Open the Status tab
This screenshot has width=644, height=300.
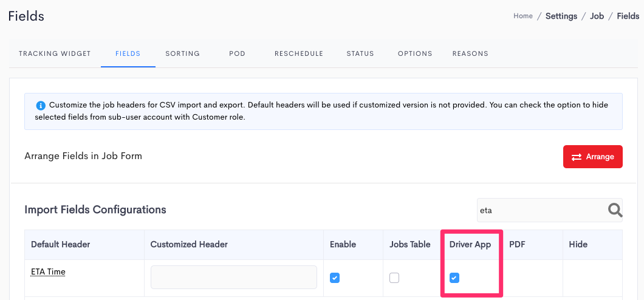pos(360,53)
